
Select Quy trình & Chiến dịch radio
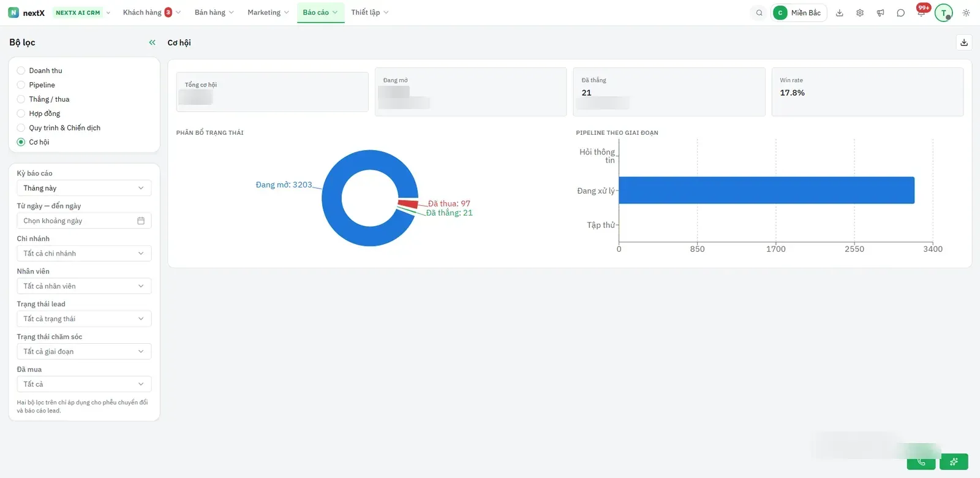21,127
